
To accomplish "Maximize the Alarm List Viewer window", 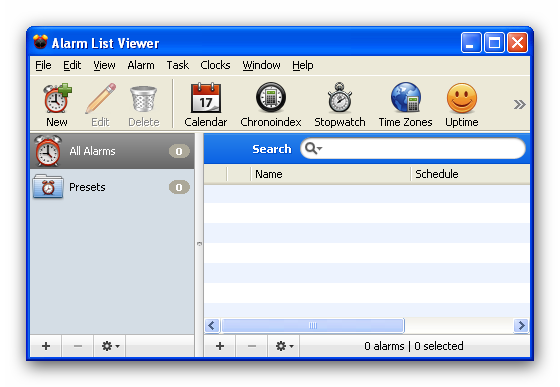I will tap(494, 42).
